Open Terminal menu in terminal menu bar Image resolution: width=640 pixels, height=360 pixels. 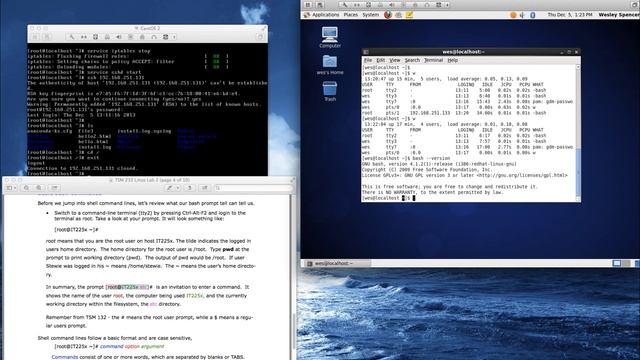(x=433, y=60)
